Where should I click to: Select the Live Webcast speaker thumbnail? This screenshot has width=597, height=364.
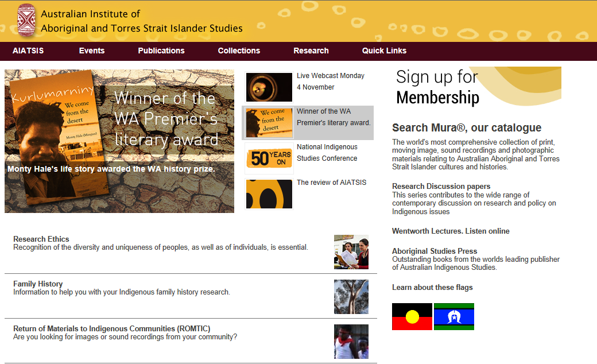coord(269,87)
